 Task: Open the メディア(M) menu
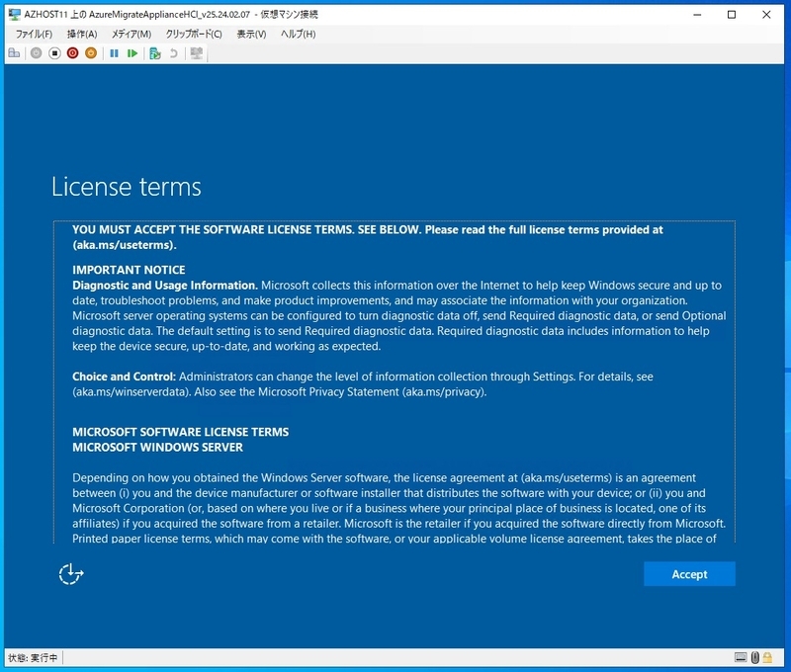(x=132, y=34)
